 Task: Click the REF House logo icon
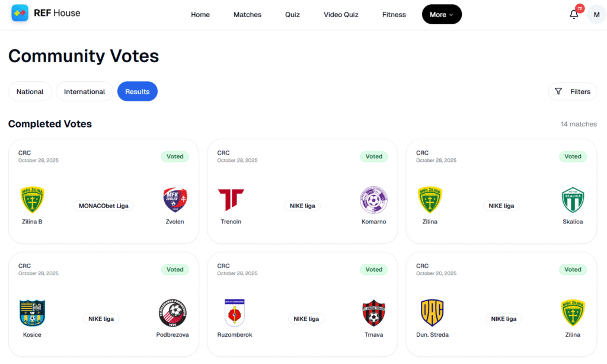click(20, 13)
